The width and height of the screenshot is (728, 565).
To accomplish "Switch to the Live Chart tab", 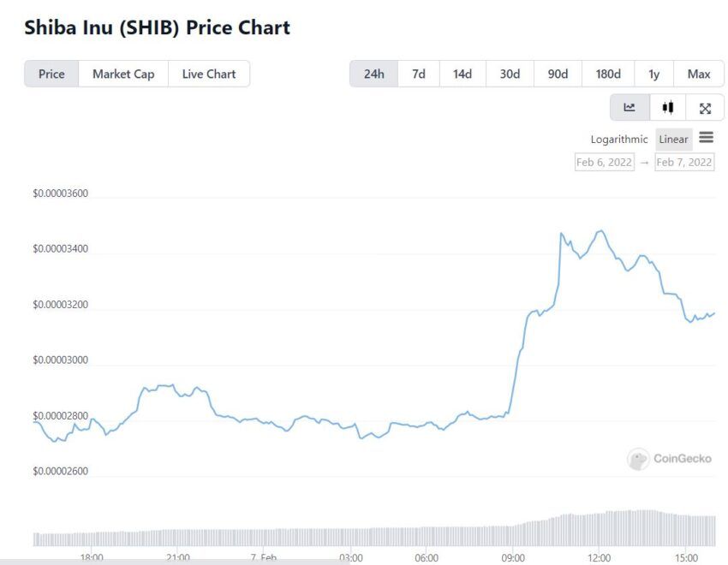I will tap(209, 74).
